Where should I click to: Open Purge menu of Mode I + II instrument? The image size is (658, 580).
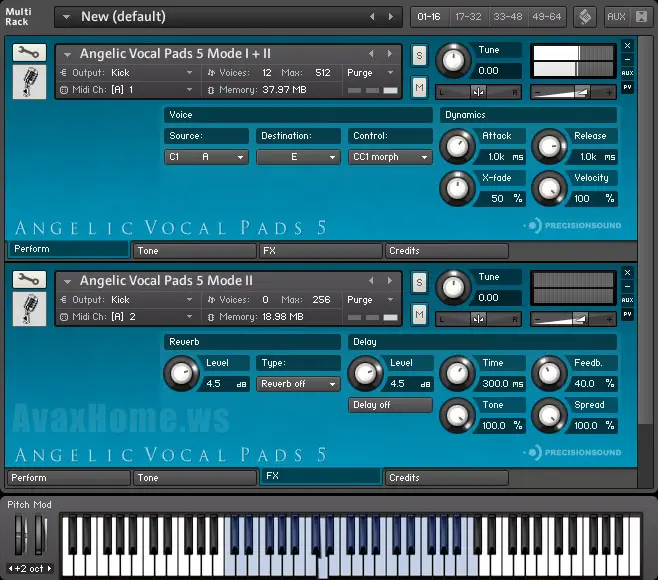tap(371, 73)
